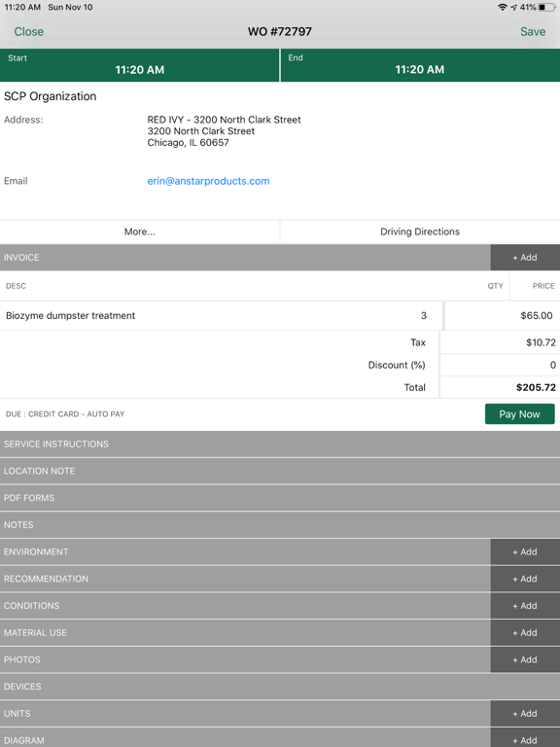Edit the $65.00 price field
The image size is (560, 747).
pos(502,315)
